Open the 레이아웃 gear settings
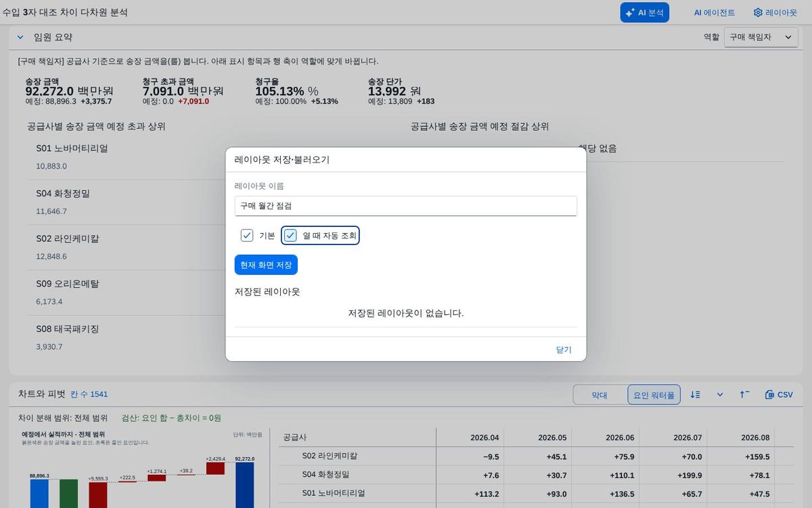 [x=775, y=12]
